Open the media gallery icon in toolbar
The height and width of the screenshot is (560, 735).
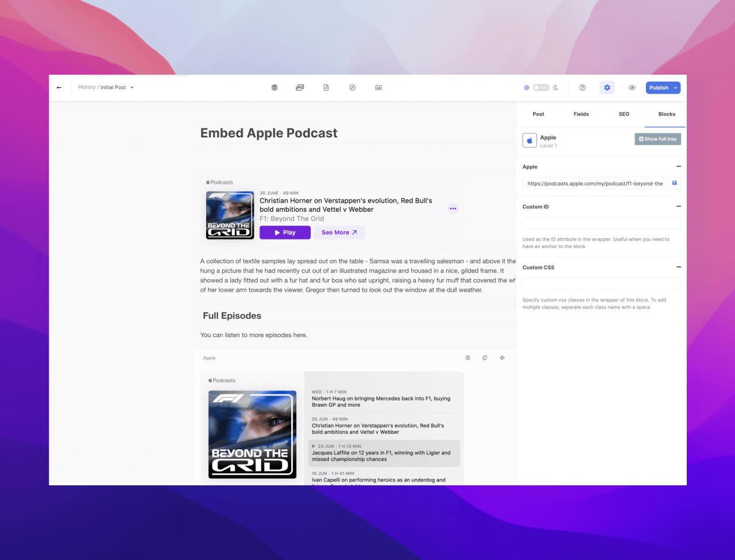coord(300,88)
